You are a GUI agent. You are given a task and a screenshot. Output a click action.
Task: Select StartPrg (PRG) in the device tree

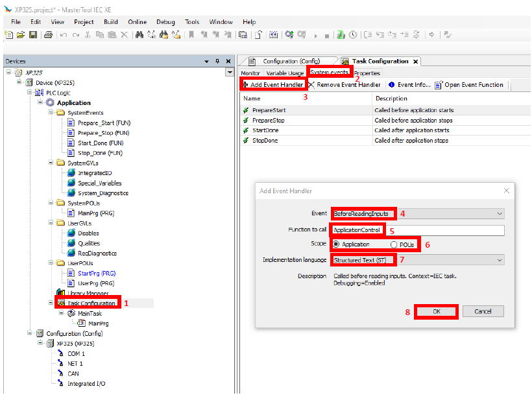click(96, 274)
